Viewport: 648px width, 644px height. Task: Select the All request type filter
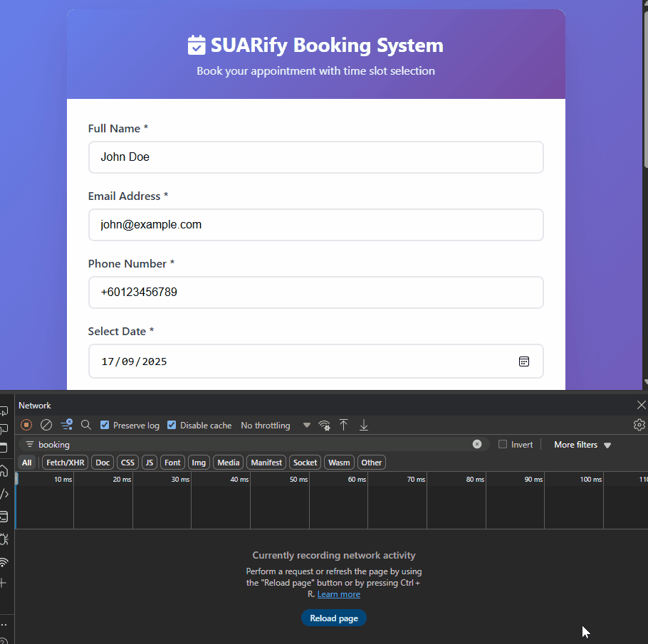pos(26,463)
